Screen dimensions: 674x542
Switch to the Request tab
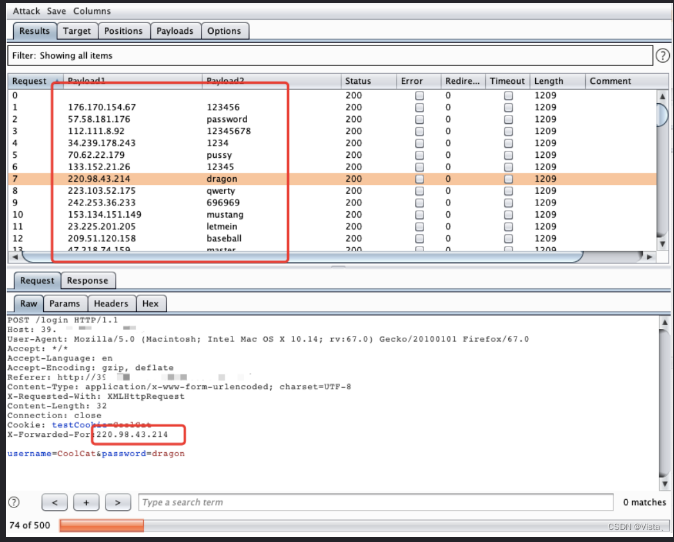[37, 281]
